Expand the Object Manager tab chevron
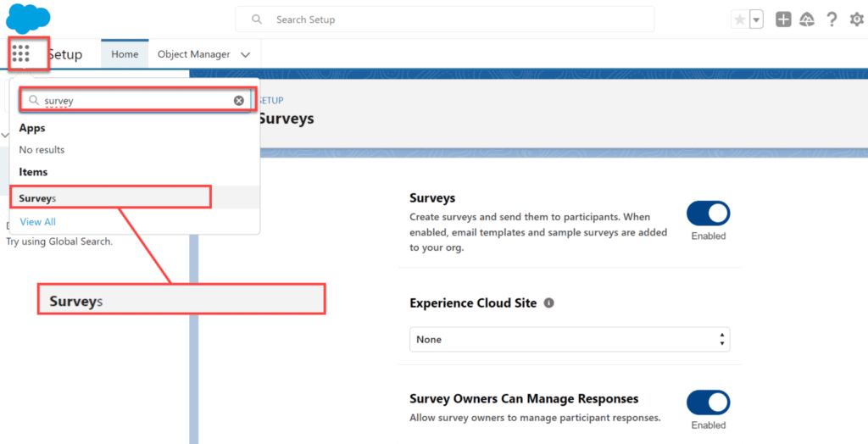 point(246,54)
